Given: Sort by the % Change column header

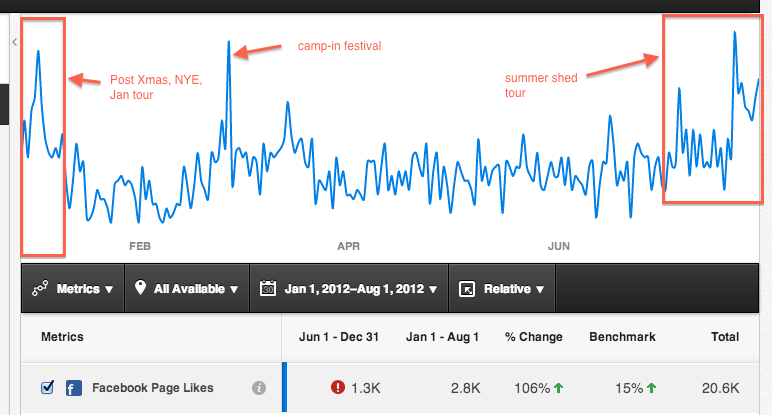Looking at the screenshot, I should (x=534, y=337).
